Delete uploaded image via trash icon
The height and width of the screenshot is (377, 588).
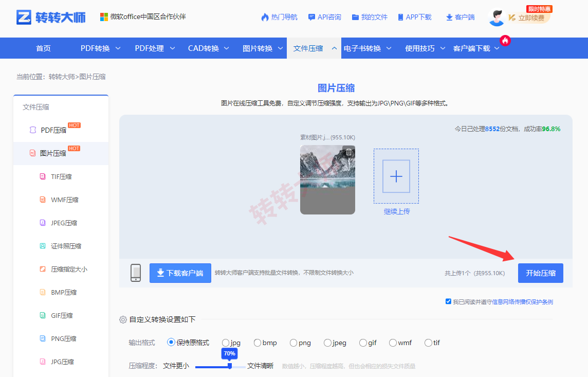tap(349, 152)
